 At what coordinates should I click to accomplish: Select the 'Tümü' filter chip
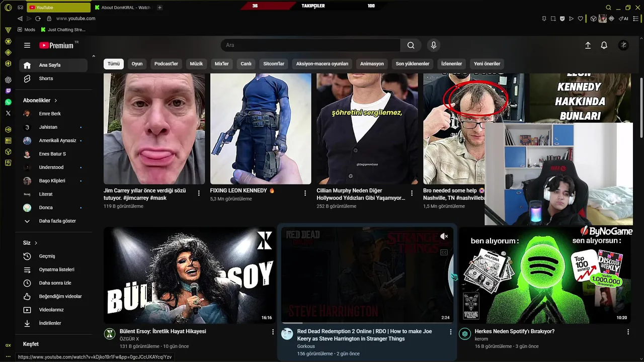point(114,64)
